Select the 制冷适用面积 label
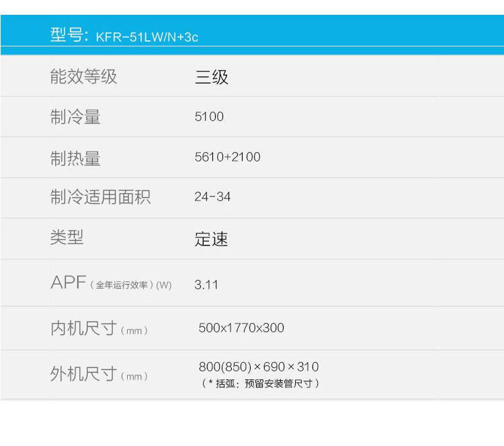The height and width of the screenshot is (446, 504). (100, 197)
